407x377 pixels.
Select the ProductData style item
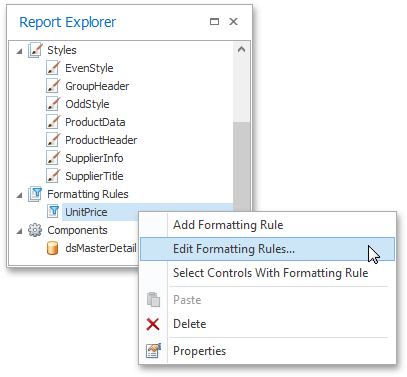coord(95,122)
